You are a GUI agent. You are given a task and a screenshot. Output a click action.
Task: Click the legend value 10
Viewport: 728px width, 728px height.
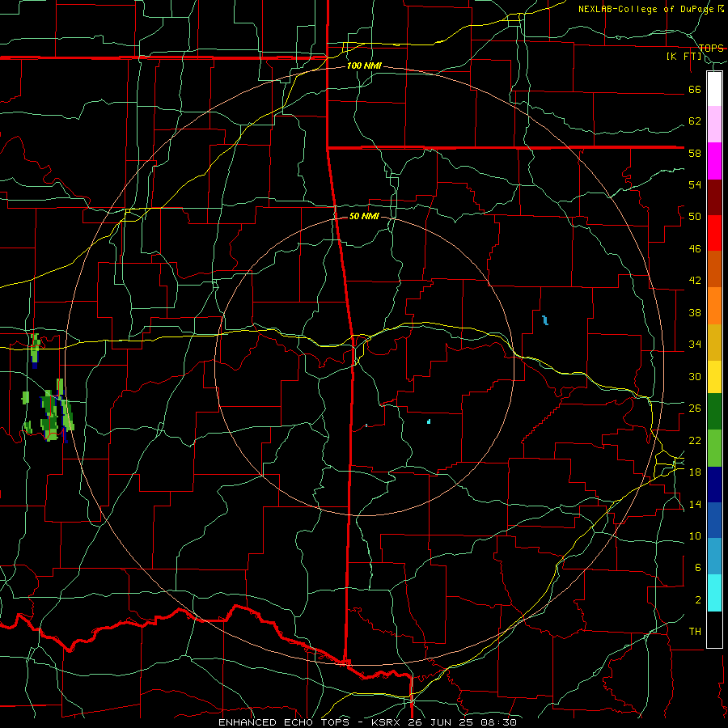pyautogui.click(x=695, y=536)
